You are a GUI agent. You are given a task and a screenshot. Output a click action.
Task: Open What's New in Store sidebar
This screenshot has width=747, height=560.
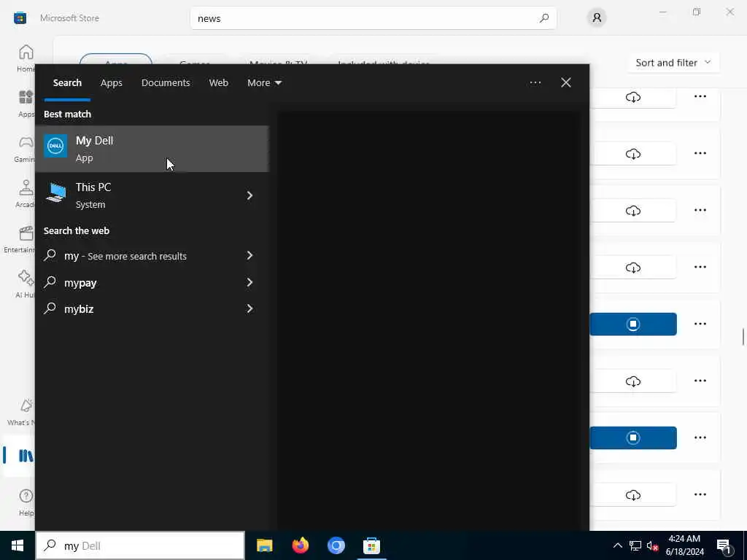click(x=21, y=413)
